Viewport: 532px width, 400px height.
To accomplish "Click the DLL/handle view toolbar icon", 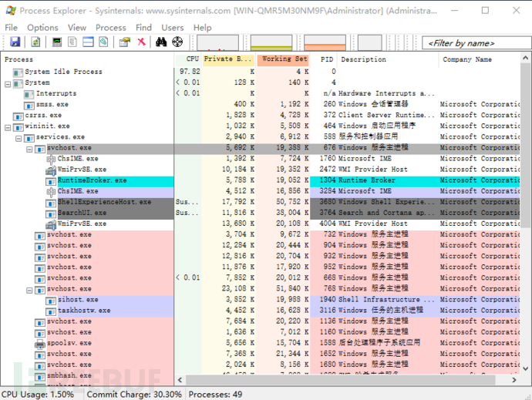I will click(x=103, y=42).
